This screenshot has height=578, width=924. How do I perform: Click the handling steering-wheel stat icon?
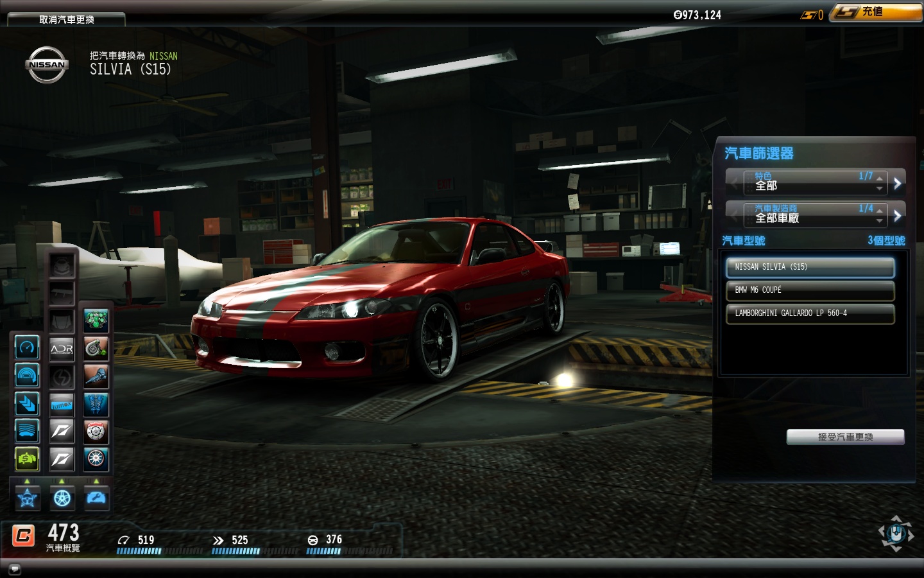click(x=313, y=540)
